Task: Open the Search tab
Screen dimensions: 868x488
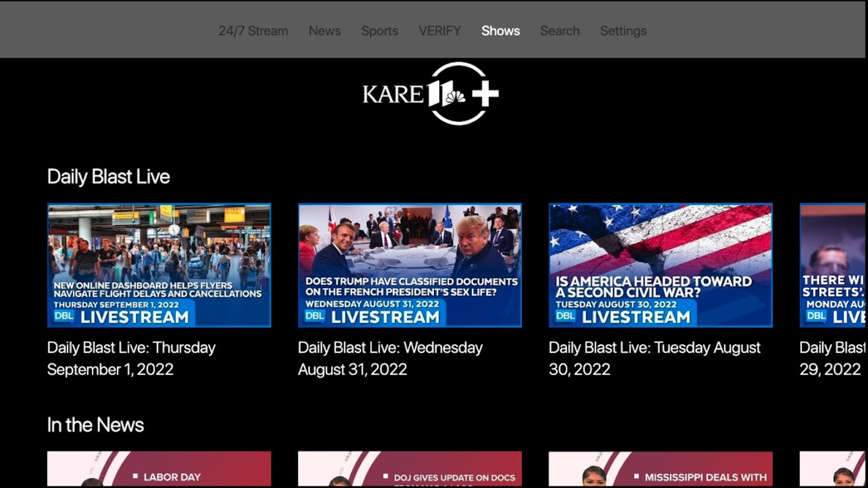Action: [x=560, y=30]
